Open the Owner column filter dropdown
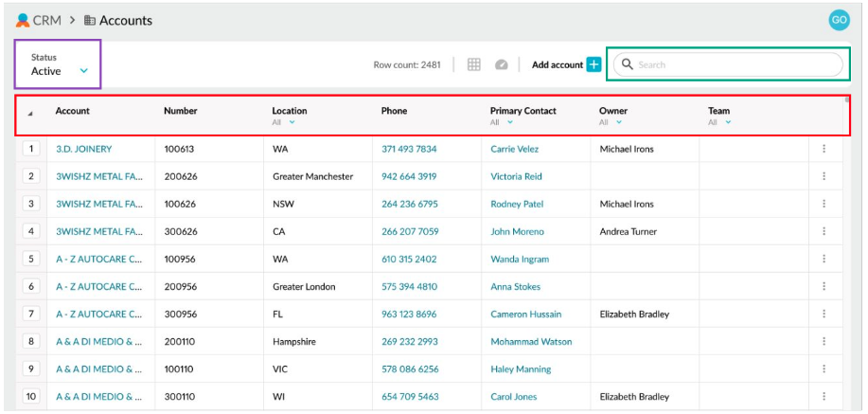868x414 pixels. pyautogui.click(x=618, y=122)
